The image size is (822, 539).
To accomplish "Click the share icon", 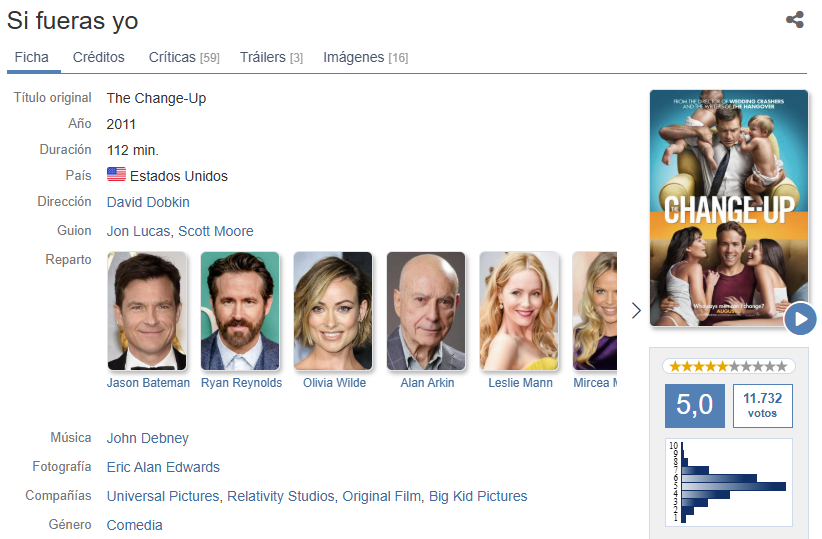I will click(x=795, y=20).
